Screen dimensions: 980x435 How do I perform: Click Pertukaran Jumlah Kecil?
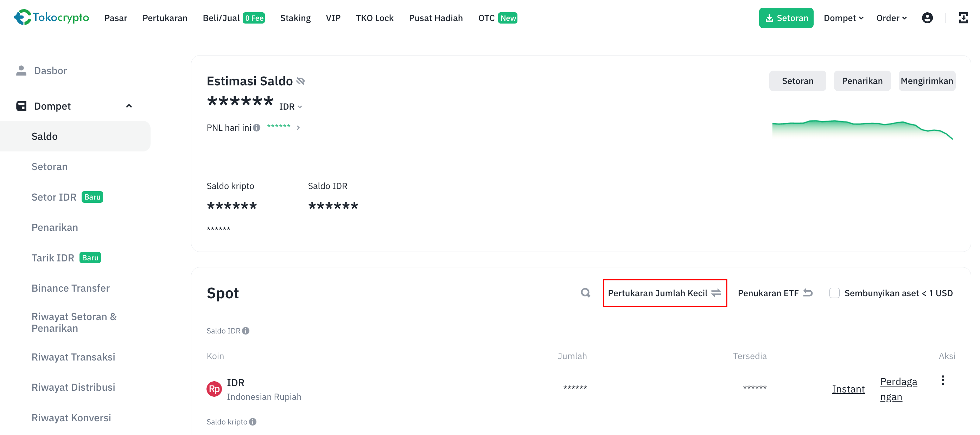[664, 293]
